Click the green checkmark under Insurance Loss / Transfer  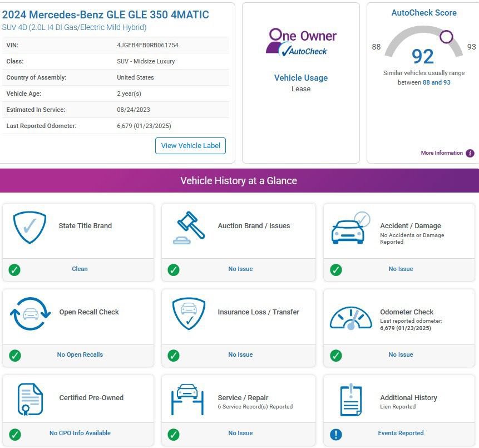[174, 356]
